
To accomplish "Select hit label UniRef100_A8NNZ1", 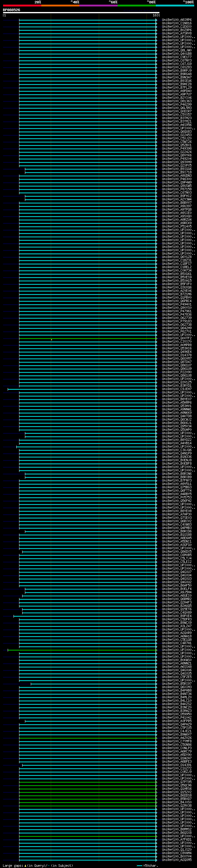I will point(177,663).
